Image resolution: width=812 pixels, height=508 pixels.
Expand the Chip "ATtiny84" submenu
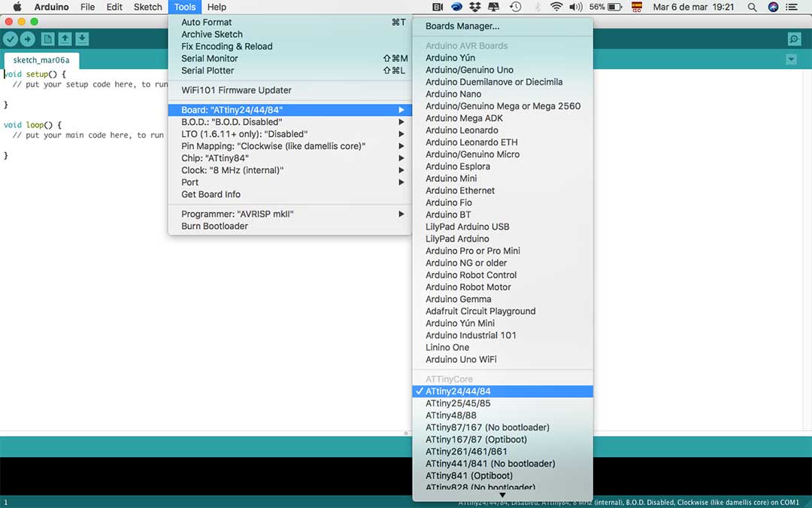coord(290,158)
